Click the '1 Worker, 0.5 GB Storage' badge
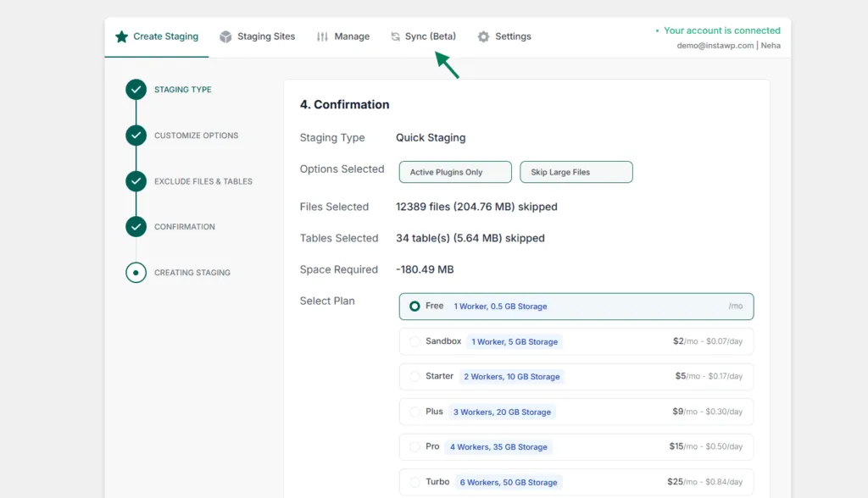Screen dimensions: 868x498 pos(500,307)
